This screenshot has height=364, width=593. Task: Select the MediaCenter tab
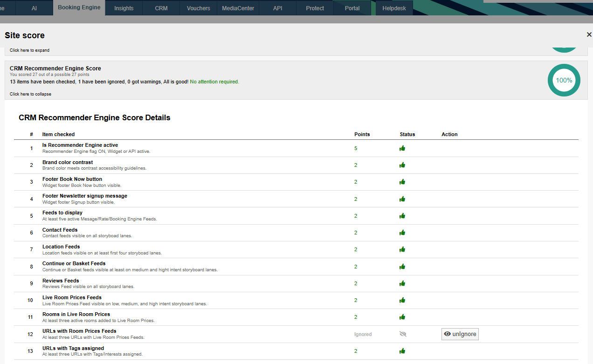[x=238, y=8]
